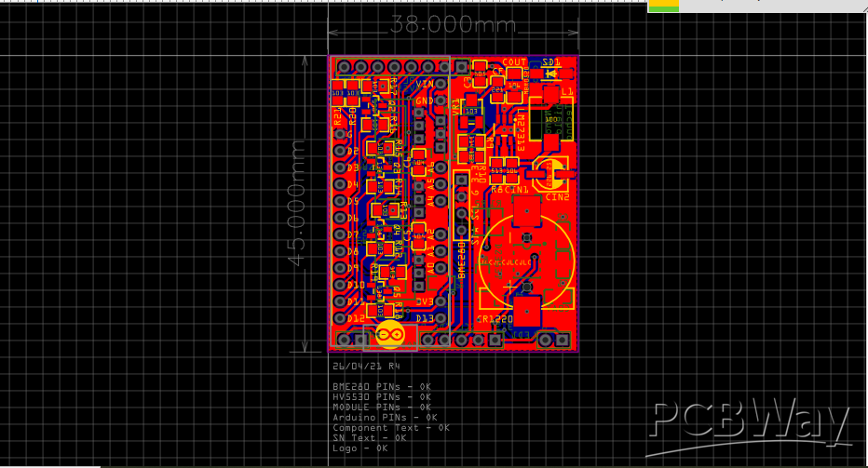Click the D11 pin label
This screenshot has height=468, width=868.
click(356, 302)
